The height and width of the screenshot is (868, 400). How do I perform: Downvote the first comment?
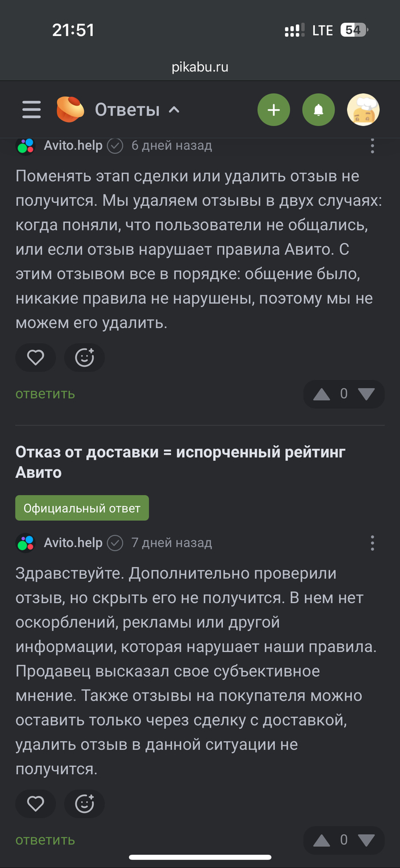(366, 394)
